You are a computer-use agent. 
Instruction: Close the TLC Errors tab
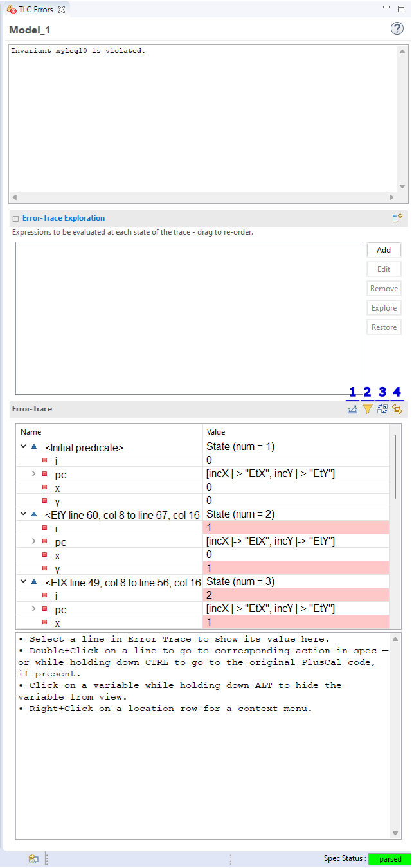click(x=62, y=10)
